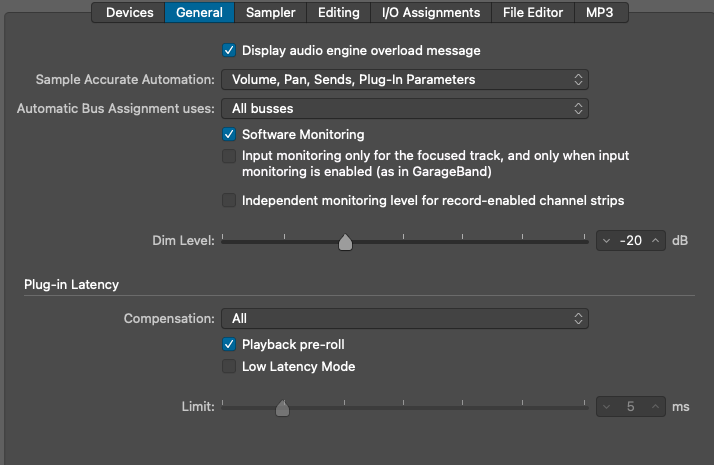Expand the Automatic Bus Assignment dropdown

pos(404,108)
